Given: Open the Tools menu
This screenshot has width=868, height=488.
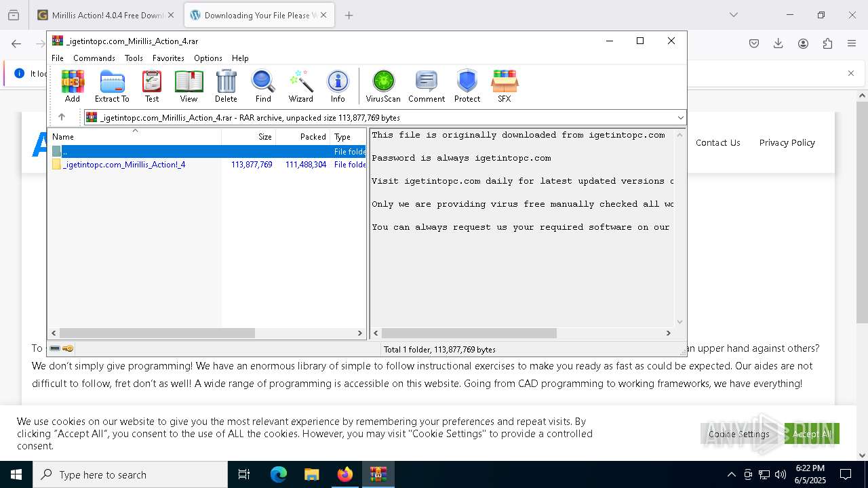Looking at the screenshot, I should [134, 58].
